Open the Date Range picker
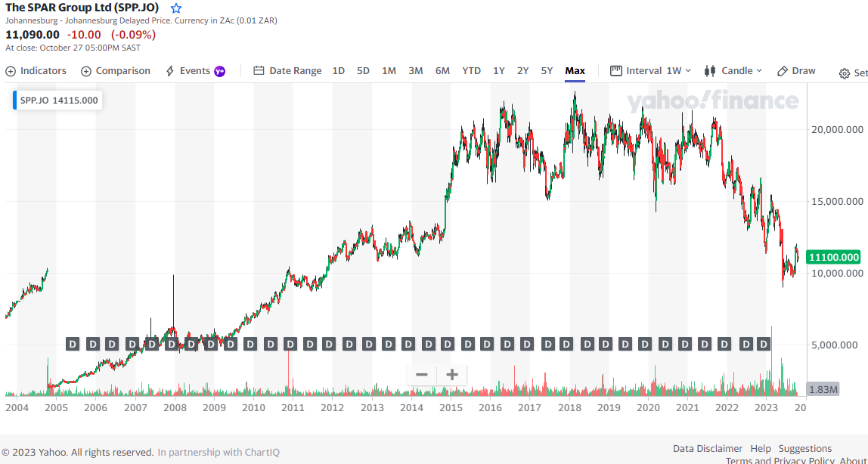Screen dimensions: 868x464 287,71
